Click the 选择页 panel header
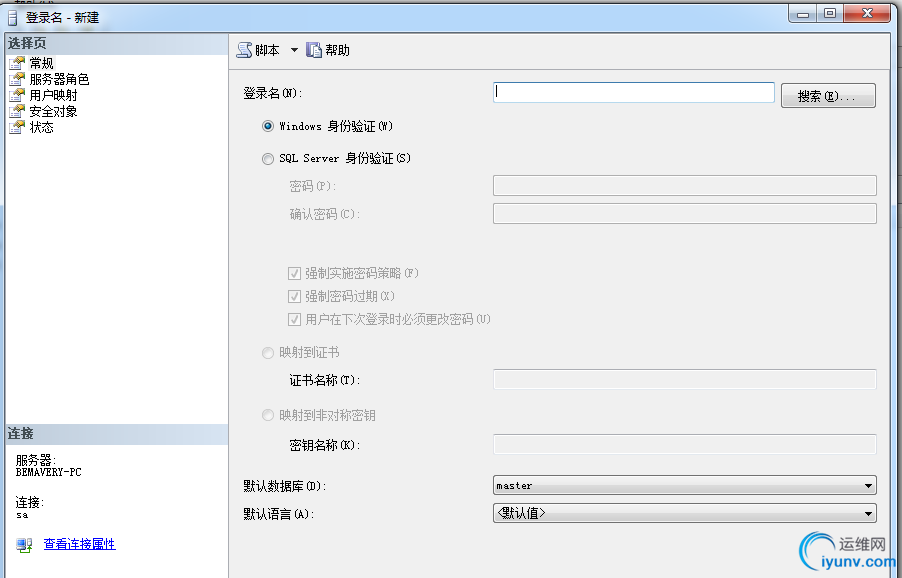The width and height of the screenshot is (902, 578). [x=117, y=44]
